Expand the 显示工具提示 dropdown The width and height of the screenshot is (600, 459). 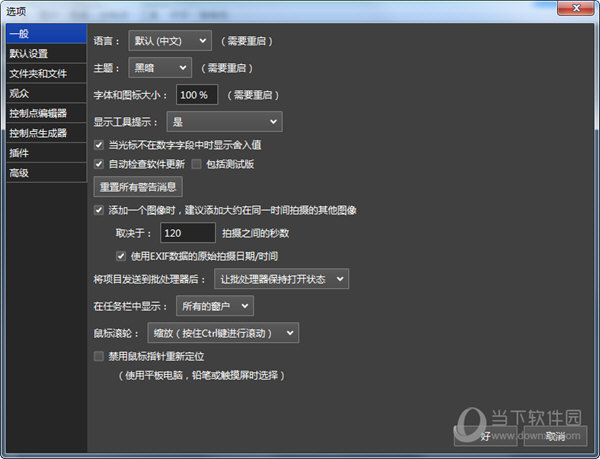tap(225, 122)
